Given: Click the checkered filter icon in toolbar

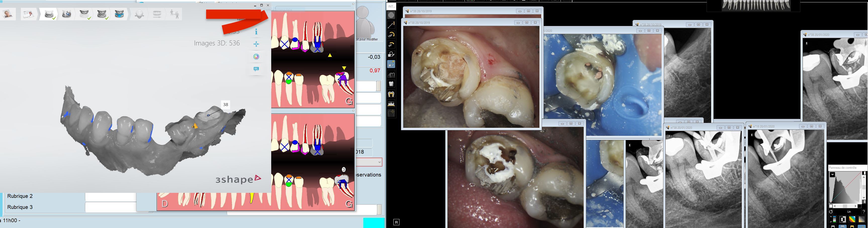Looking at the screenshot, I should (x=391, y=15).
